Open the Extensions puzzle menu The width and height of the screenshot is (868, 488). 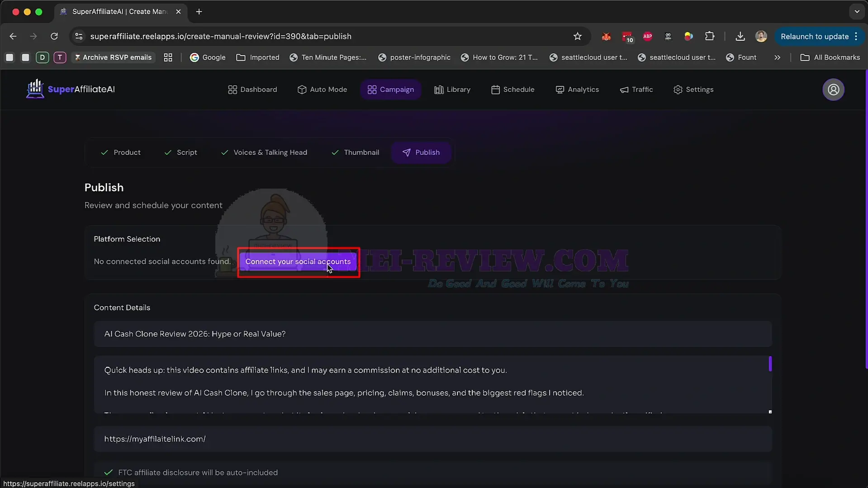(x=710, y=36)
